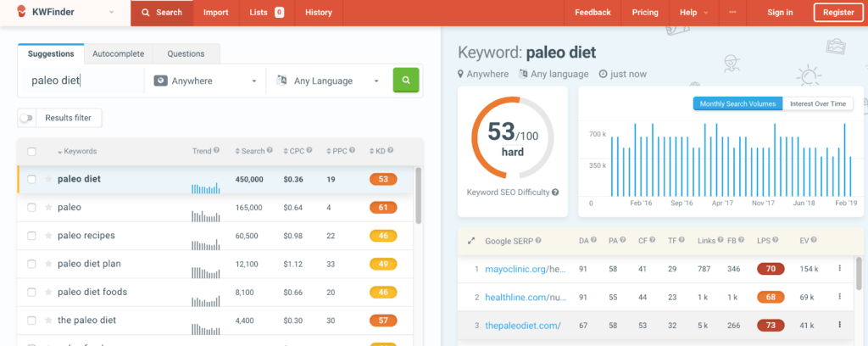The width and height of the screenshot is (868, 346).
Task: Check the paleo row checkbox
Action: point(31,207)
